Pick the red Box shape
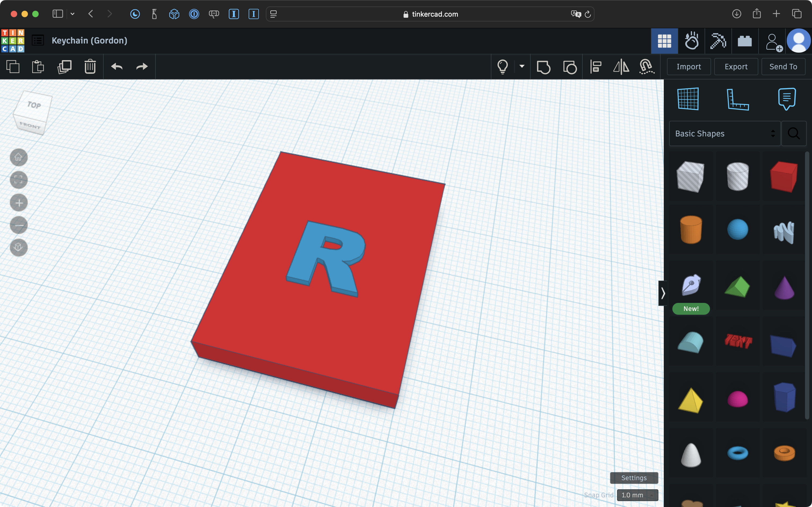The image size is (812, 507). click(x=784, y=177)
